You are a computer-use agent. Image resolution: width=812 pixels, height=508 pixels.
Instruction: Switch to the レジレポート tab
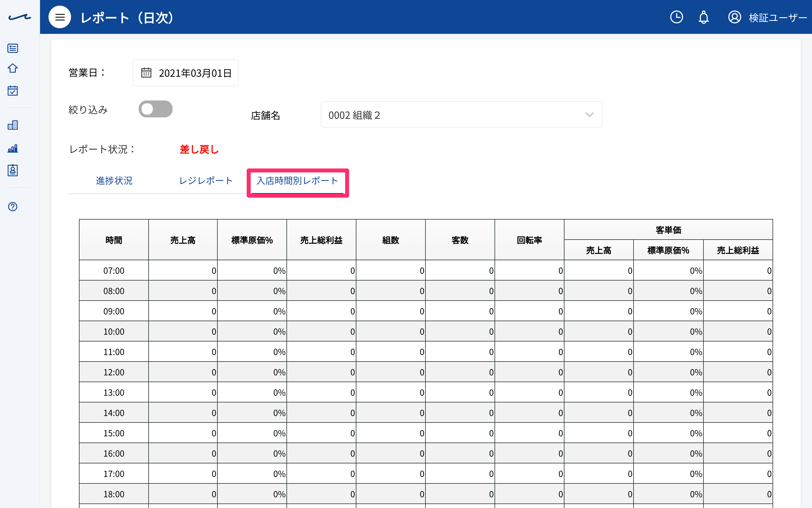pyautogui.click(x=206, y=181)
